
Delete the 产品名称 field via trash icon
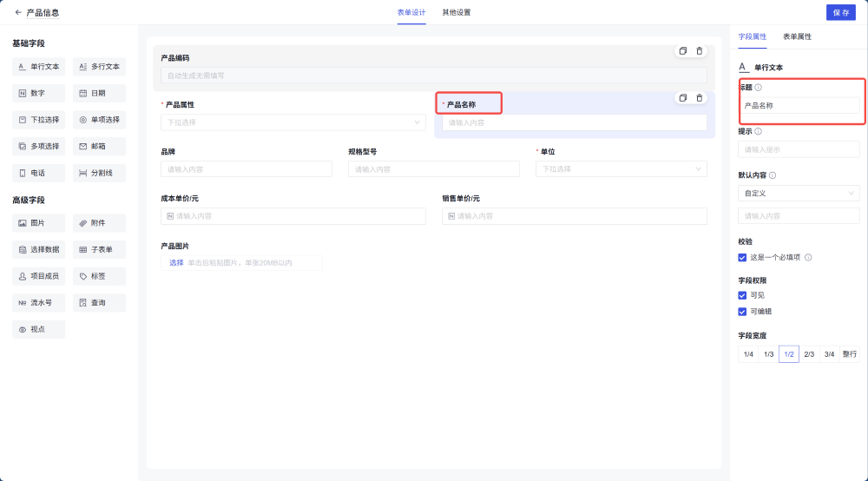700,97
